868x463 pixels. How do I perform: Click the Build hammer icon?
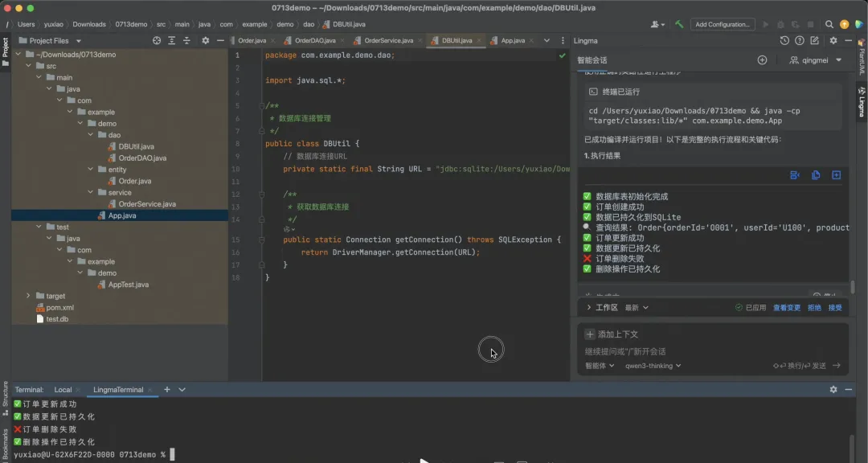point(679,24)
